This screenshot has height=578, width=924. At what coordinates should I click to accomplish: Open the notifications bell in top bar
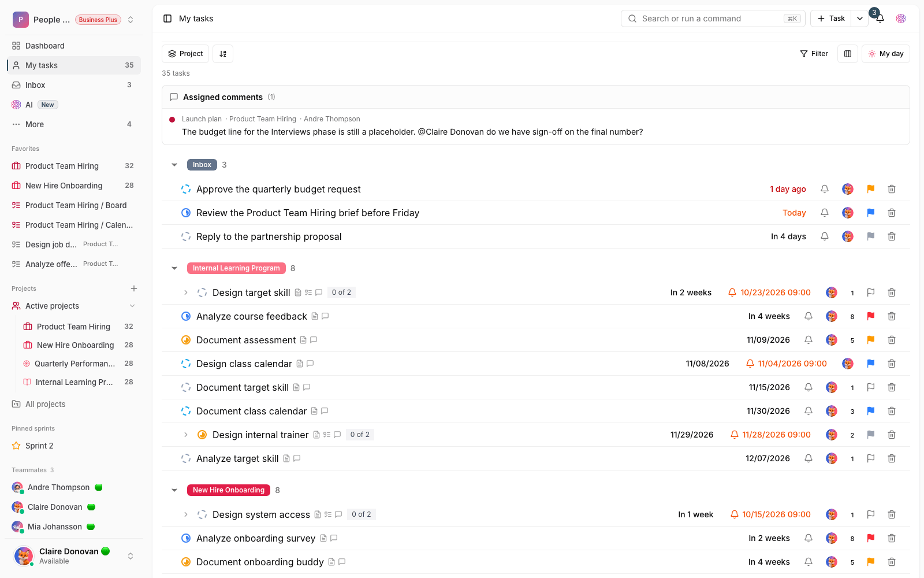coord(880,18)
